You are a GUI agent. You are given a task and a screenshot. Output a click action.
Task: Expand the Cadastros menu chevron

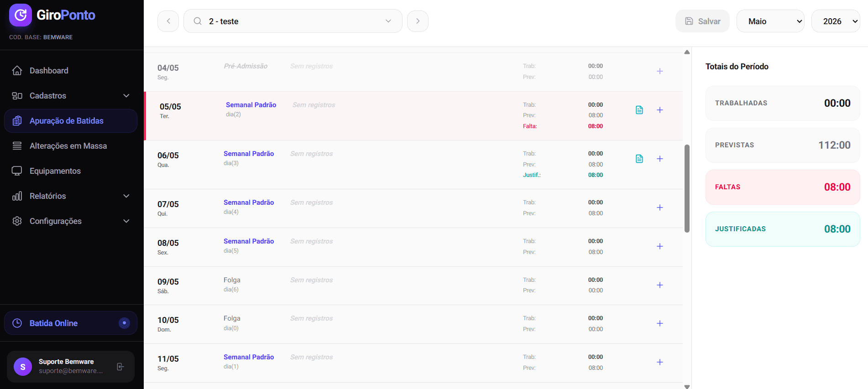[126, 96]
